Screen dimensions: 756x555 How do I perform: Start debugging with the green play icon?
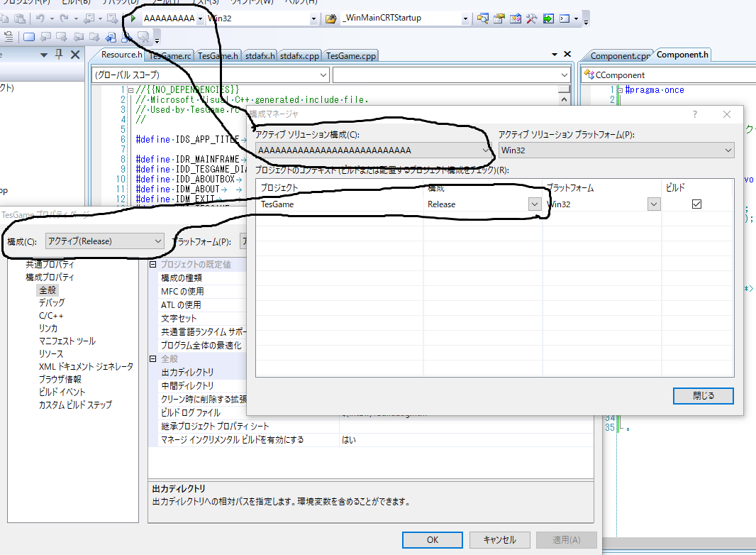coord(133,18)
